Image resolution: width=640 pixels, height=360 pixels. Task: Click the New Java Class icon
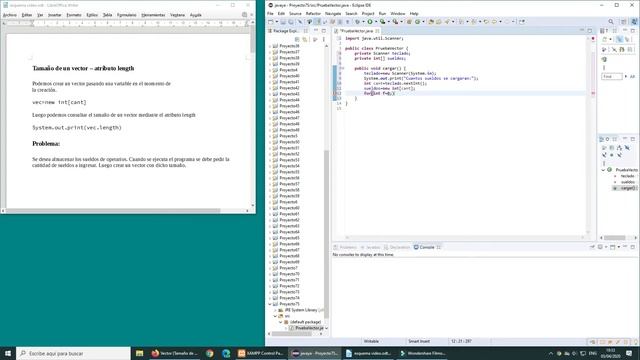[x=418, y=22]
